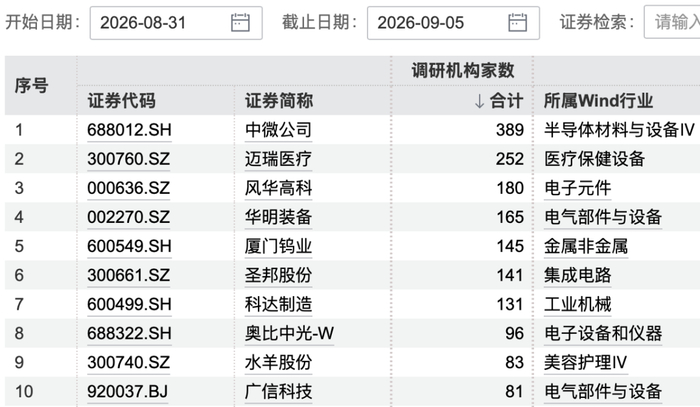
Task: Open stock code 600549.SH
Action: [x=129, y=246]
